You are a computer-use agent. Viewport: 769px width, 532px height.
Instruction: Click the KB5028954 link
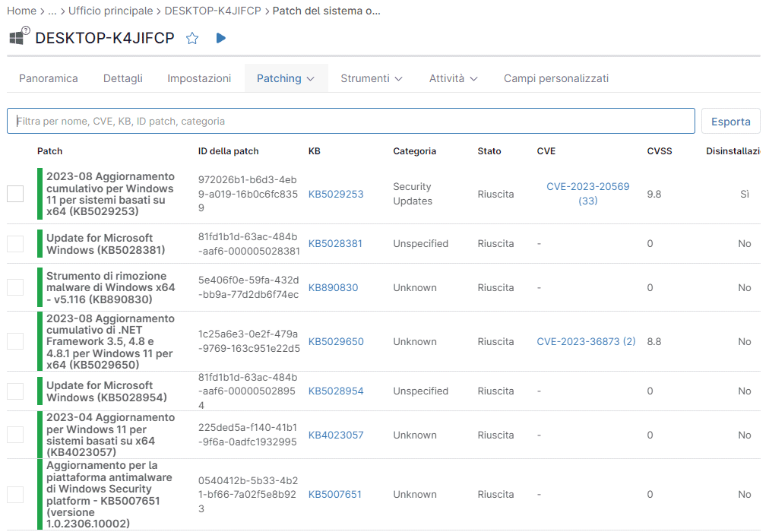336,391
